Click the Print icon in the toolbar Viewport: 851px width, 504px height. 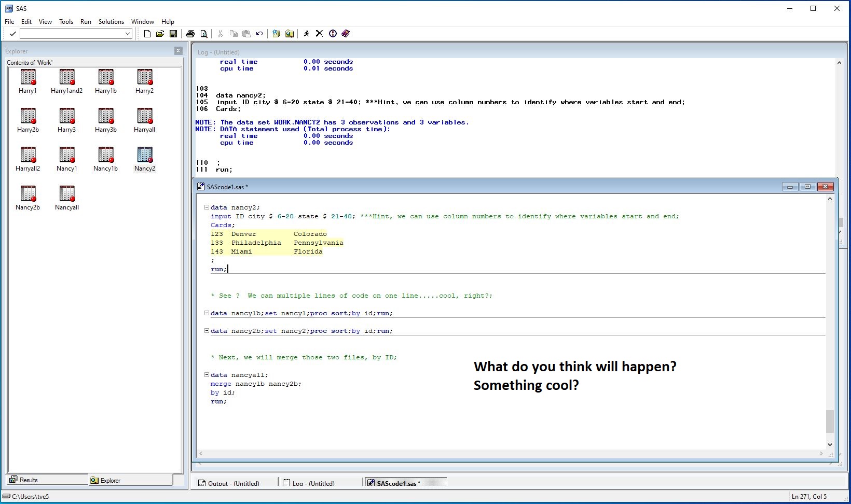(190, 34)
